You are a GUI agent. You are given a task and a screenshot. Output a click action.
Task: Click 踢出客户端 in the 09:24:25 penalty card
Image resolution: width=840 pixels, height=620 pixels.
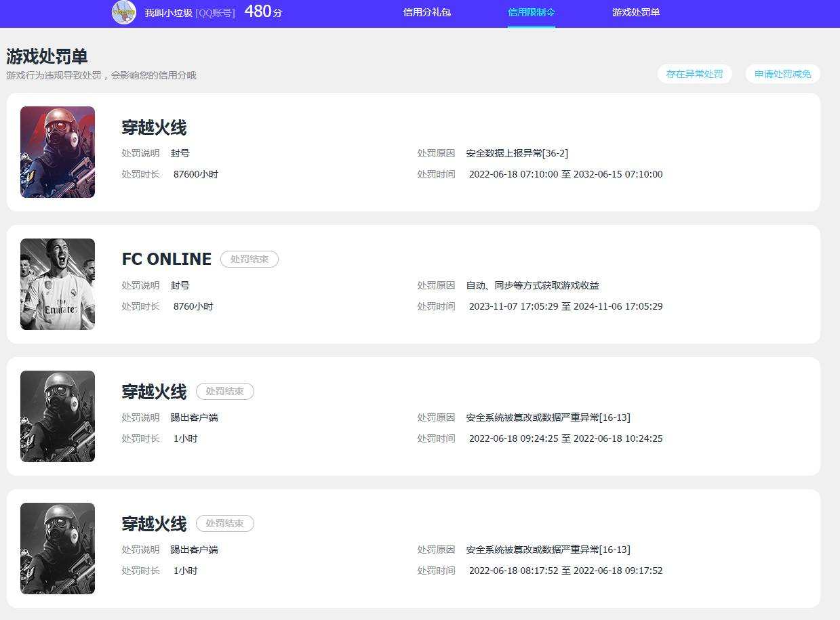pos(195,417)
